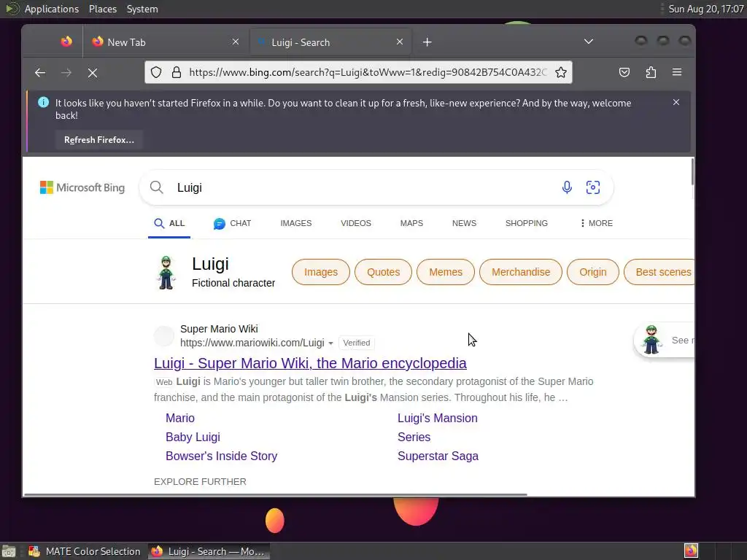Click the https://www.mariowiki.com/Luigi URL text
This screenshot has width=747, height=560.
pos(252,343)
